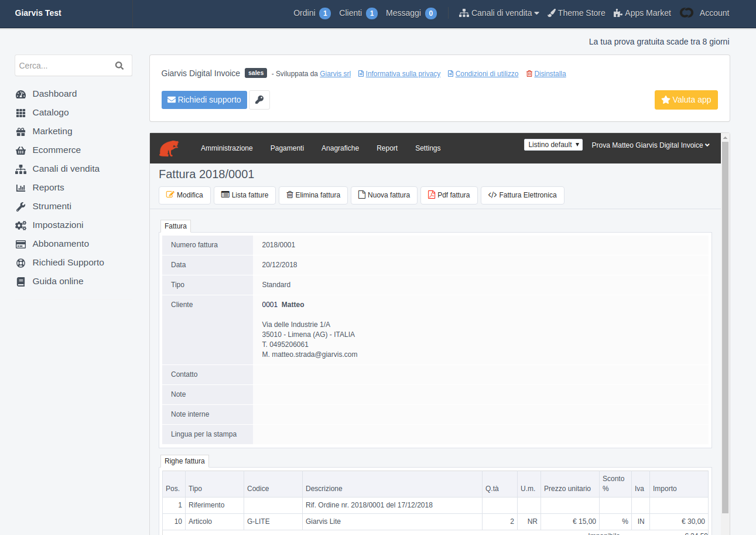The image size is (756, 535).
Task: Open the Canali di vendita top dropdown
Action: pos(499,13)
